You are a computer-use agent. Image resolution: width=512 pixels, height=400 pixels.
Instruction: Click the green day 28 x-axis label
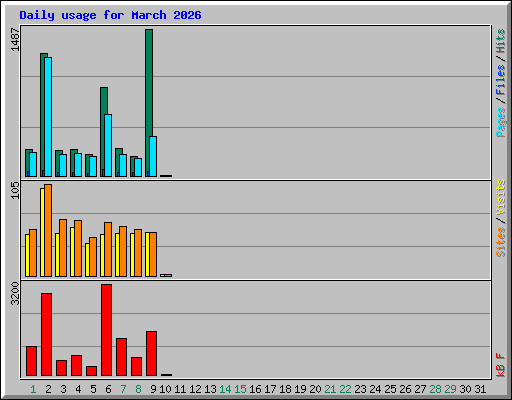point(435,389)
